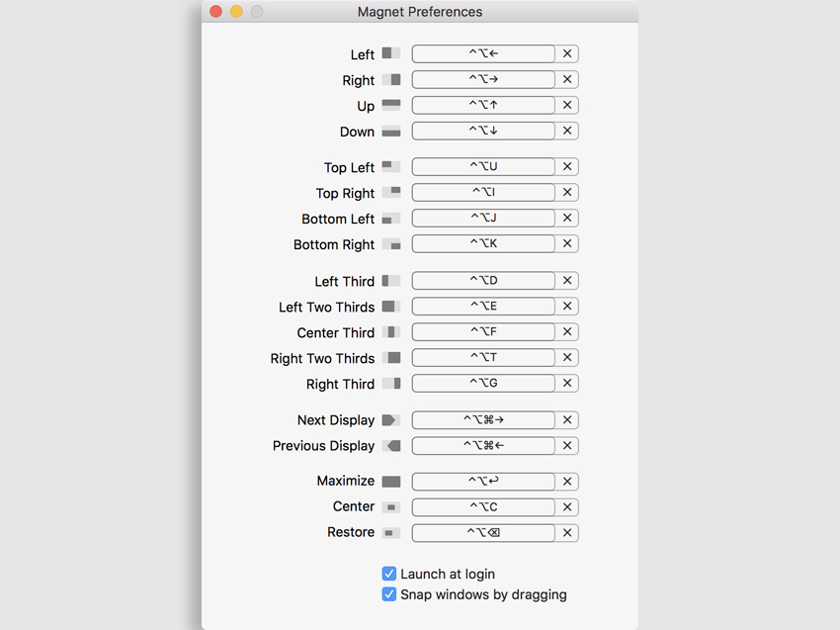The width and height of the screenshot is (840, 630).
Task: Click the Right Third shortcut field
Action: coord(483,383)
